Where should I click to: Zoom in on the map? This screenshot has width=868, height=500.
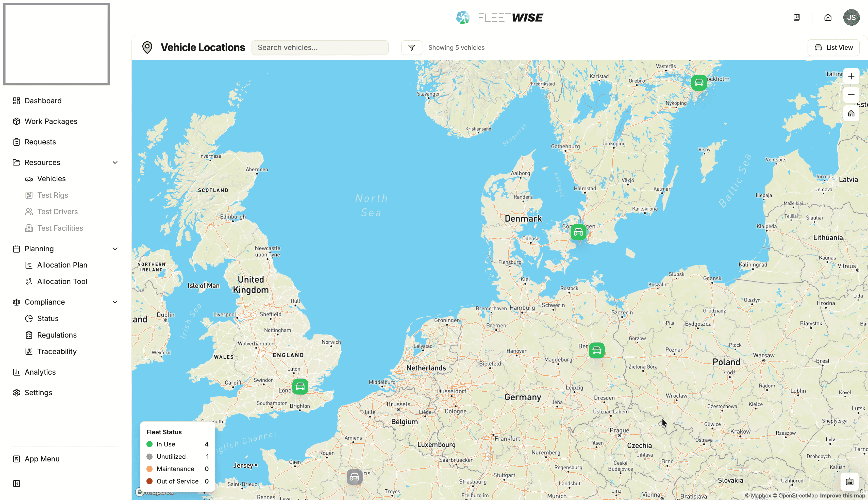(851, 76)
